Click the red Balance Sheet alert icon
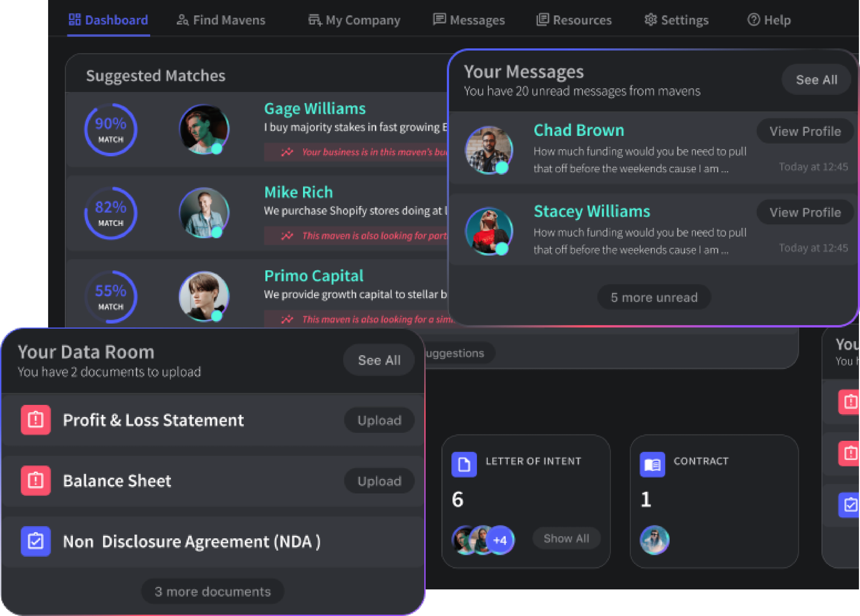Screen dimensions: 860x616 (36, 481)
